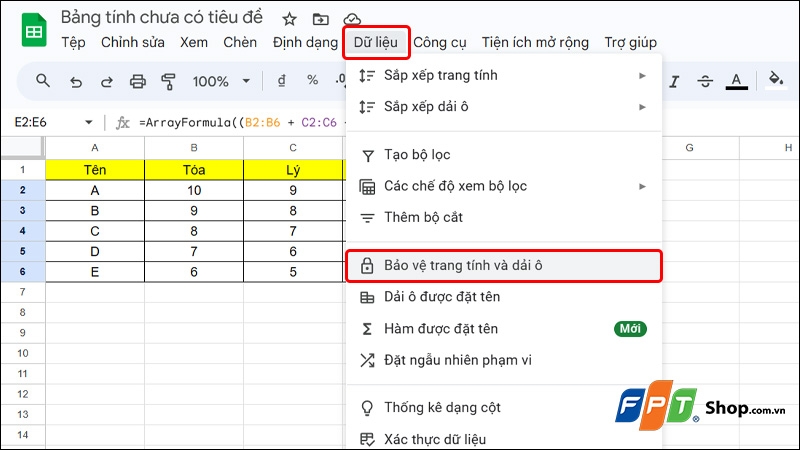Expand Sắp xếp dải ô submenu
Screen dimensions: 800x450
coord(504,107)
